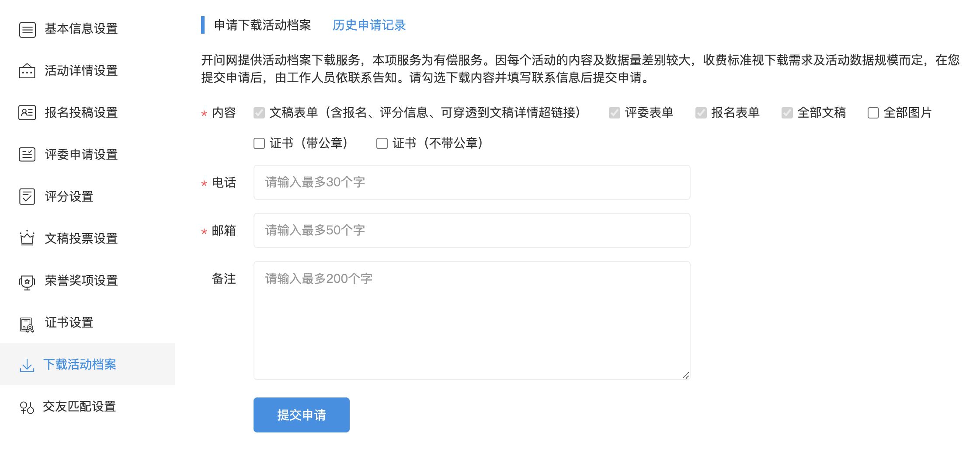980x460 pixels.
Task: Check the 全部图片 checkbox
Action: pyautogui.click(x=873, y=113)
